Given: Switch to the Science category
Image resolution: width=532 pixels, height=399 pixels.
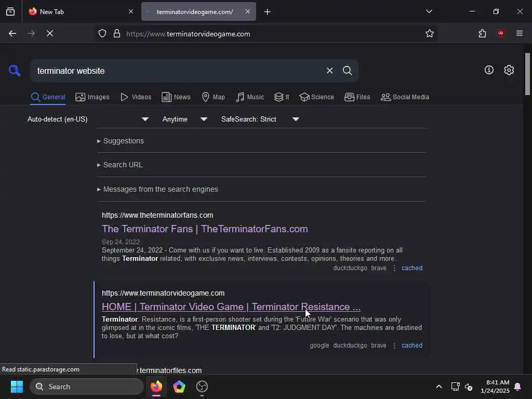Looking at the screenshot, I should (x=317, y=97).
